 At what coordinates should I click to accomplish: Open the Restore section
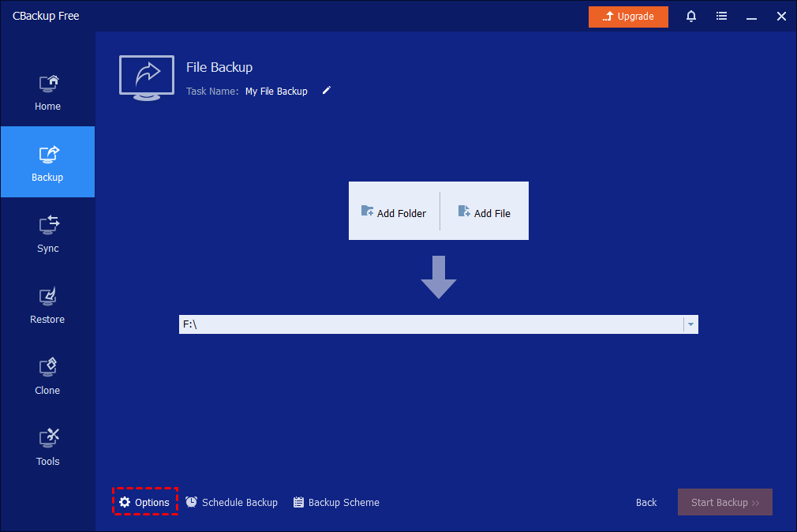[47, 305]
